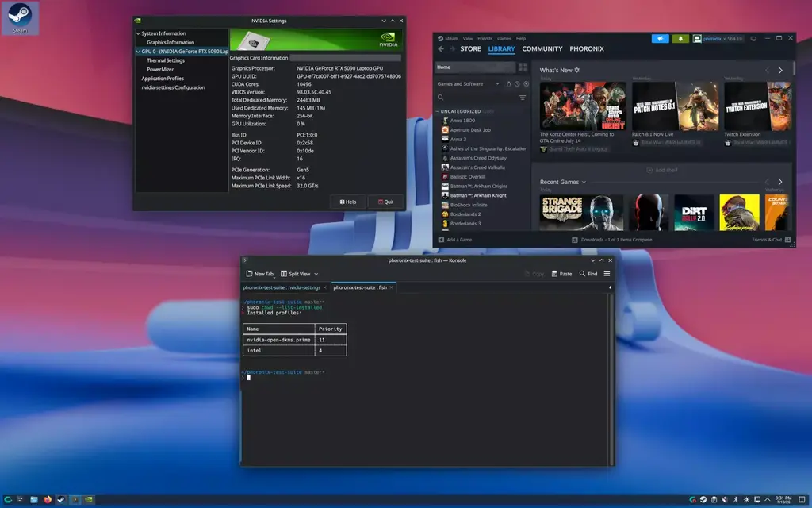
Task: Click Find in Konsole toolbar
Action: [x=588, y=274]
